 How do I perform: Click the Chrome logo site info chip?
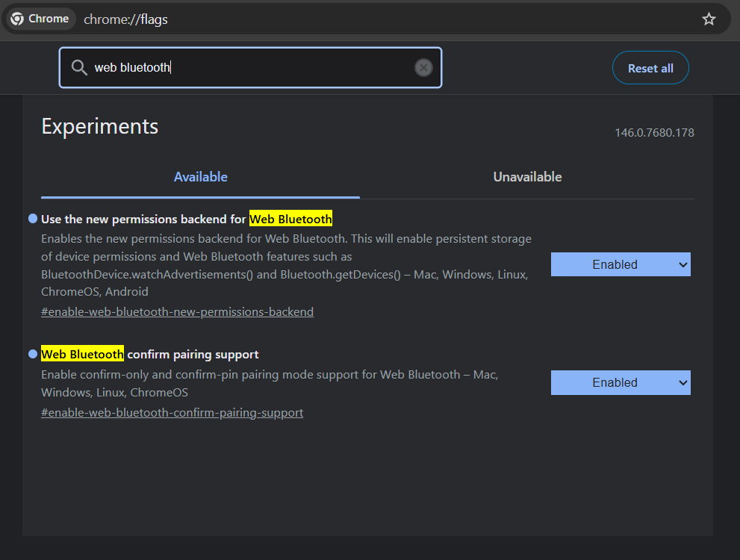(x=40, y=19)
